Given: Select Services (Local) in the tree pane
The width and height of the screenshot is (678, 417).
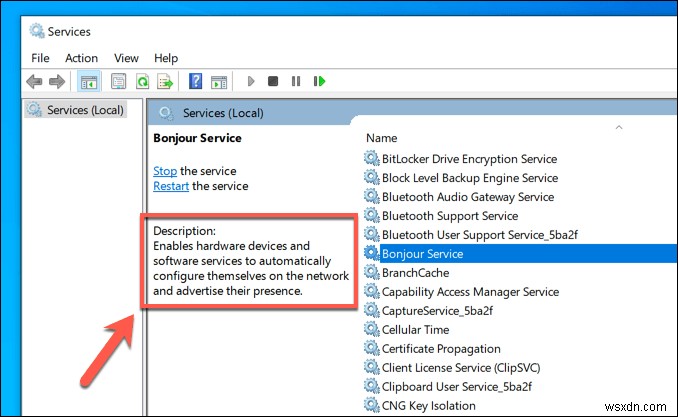Looking at the screenshot, I should [x=77, y=110].
